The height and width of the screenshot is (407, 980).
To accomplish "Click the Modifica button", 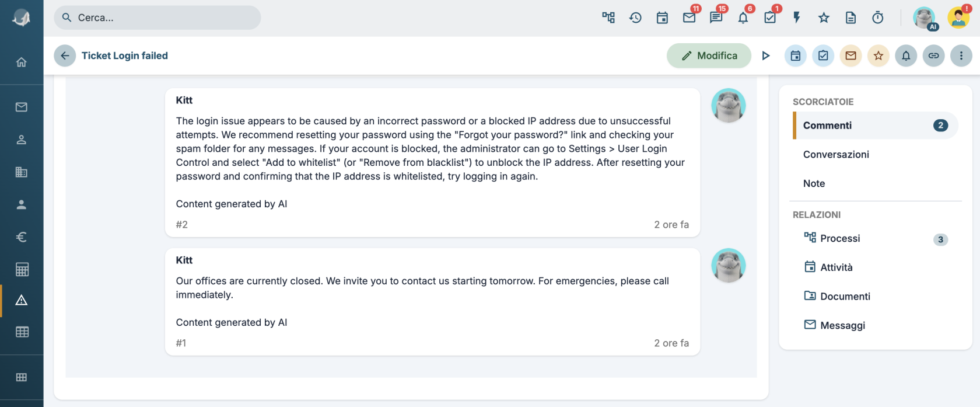I will point(709,55).
